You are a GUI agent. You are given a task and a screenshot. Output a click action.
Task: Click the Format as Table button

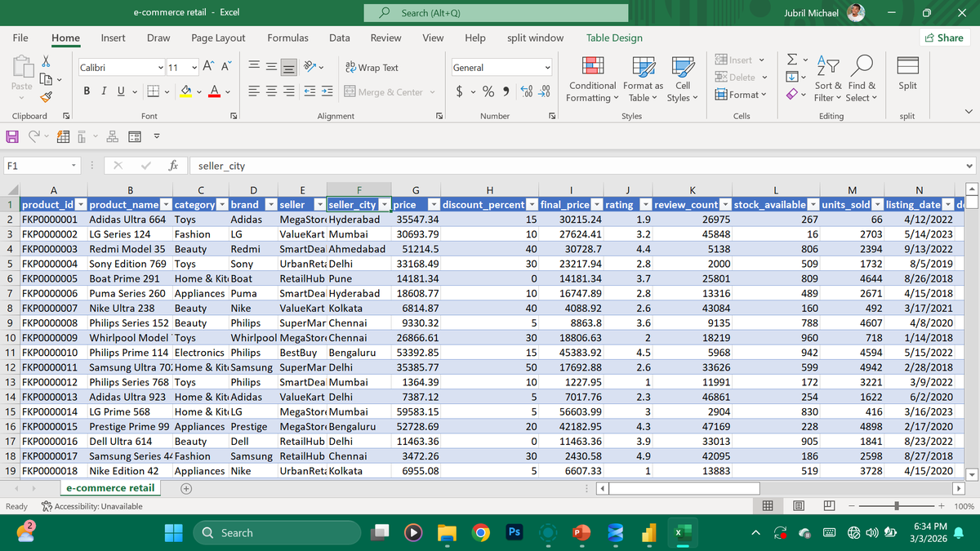644,79
